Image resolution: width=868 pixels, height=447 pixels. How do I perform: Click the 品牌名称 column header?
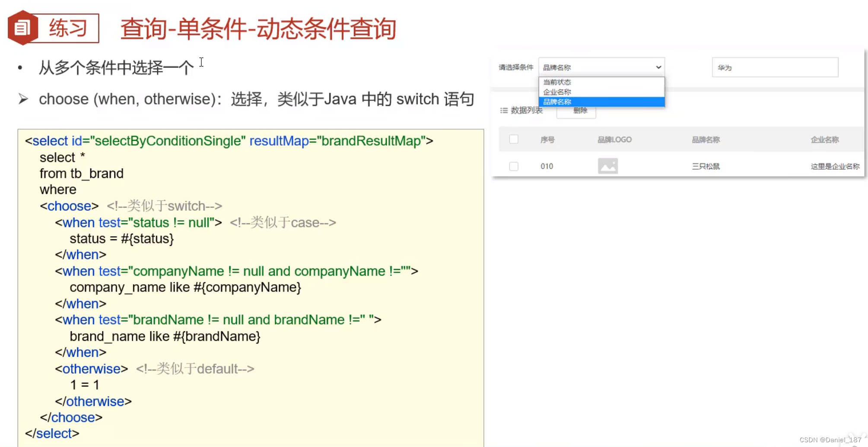(706, 139)
